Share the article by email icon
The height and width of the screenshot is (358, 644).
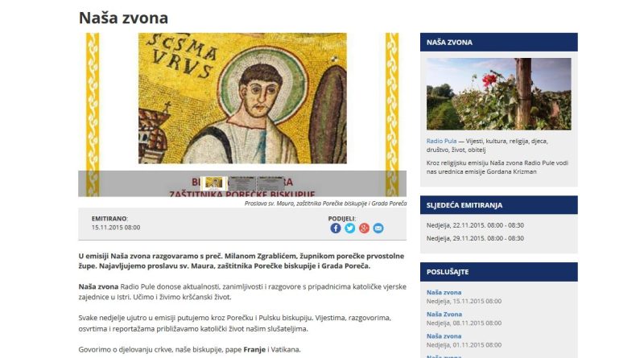378,228
